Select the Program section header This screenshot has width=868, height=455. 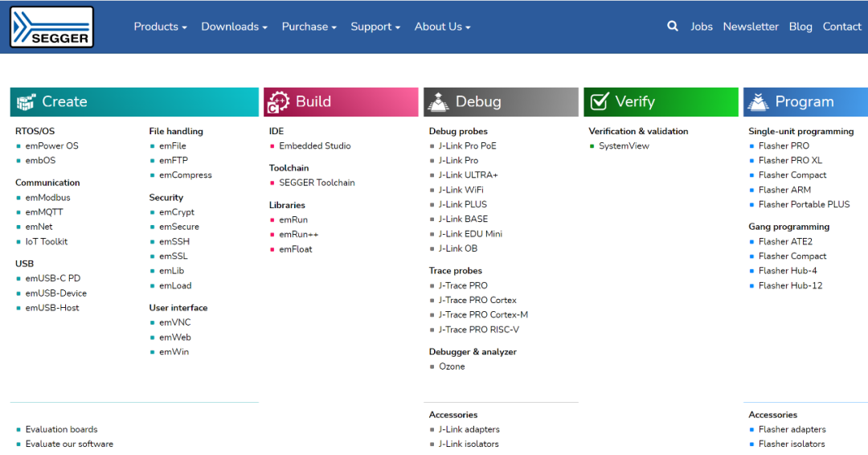pyautogui.click(x=805, y=102)
